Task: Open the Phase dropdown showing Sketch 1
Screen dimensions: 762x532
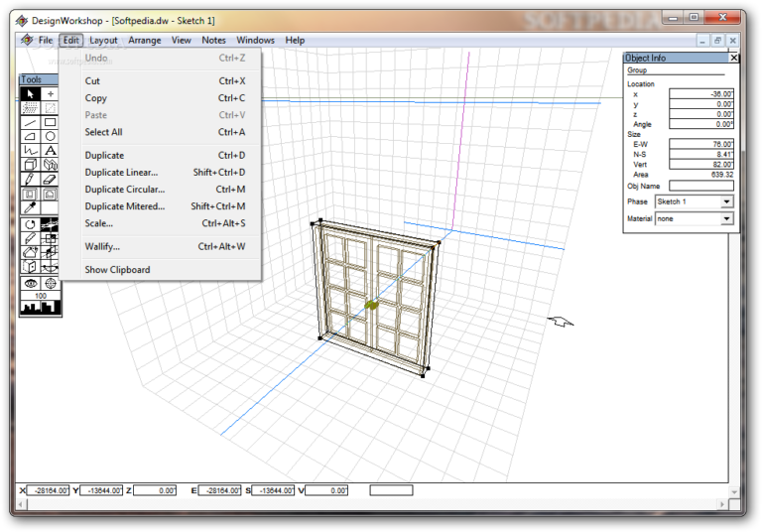Action: point(695,201)
